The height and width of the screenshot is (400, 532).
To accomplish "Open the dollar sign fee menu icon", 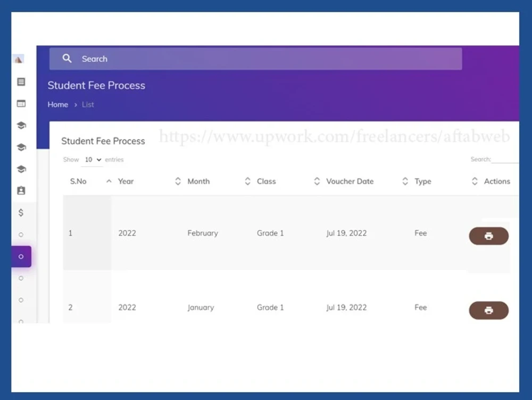I will coord(21,213).
